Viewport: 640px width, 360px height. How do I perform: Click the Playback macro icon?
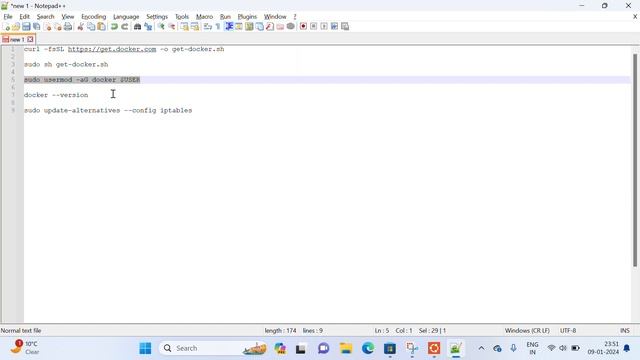pos(324,27)
